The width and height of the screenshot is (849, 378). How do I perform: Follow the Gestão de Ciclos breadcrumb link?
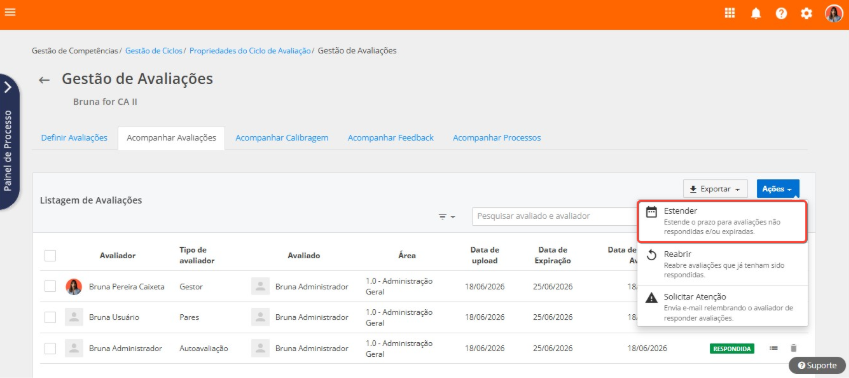tap(154, 51)
